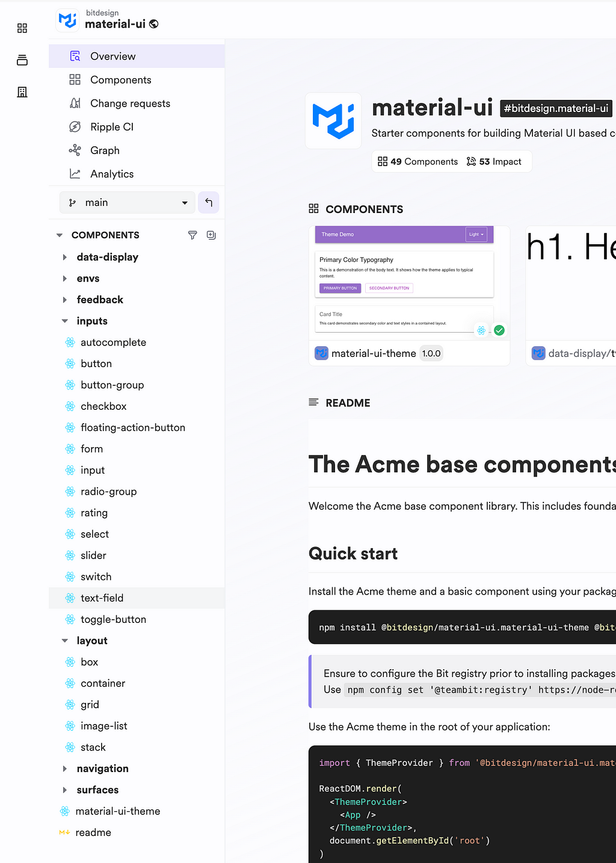Expand the envs folder
This screenshot has width=616, height=863.
pyautogui.click(x=64, y=279)
